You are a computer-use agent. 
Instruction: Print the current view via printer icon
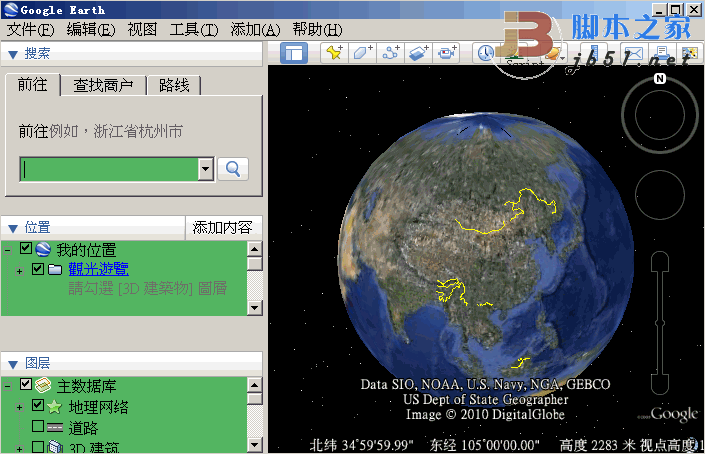[661, 54]
